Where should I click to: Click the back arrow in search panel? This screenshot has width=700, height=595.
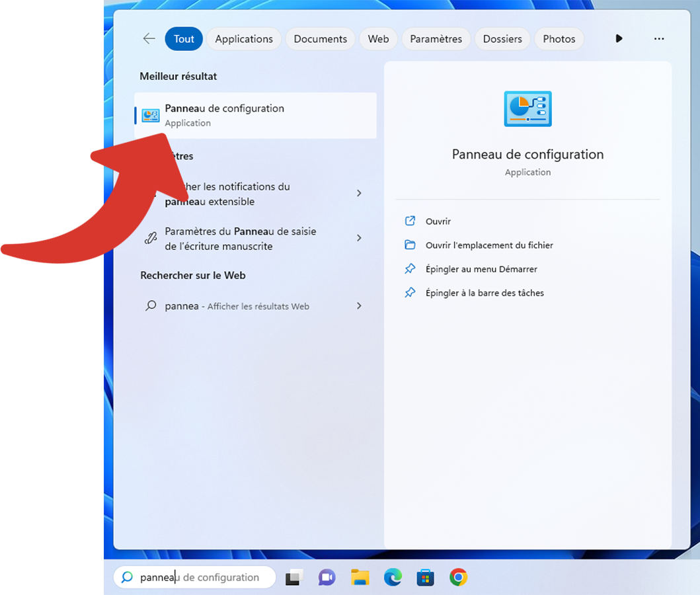click(149, 39)
